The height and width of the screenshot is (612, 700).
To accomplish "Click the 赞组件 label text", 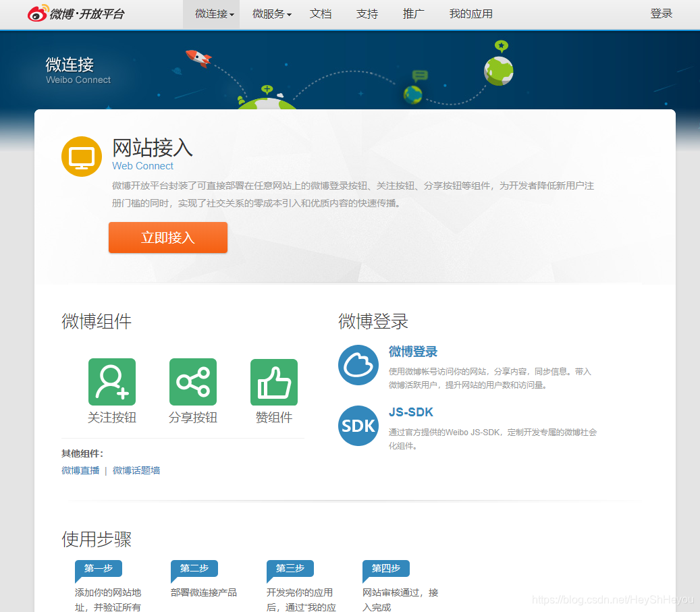I will (x=274, y=418).
